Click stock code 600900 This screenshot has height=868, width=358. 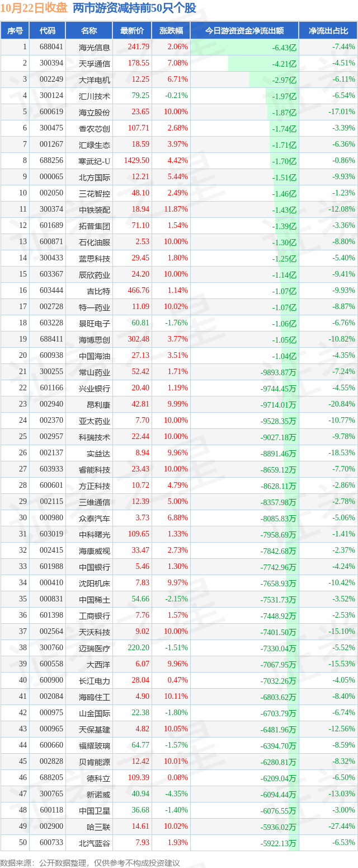tap(51, 680)
